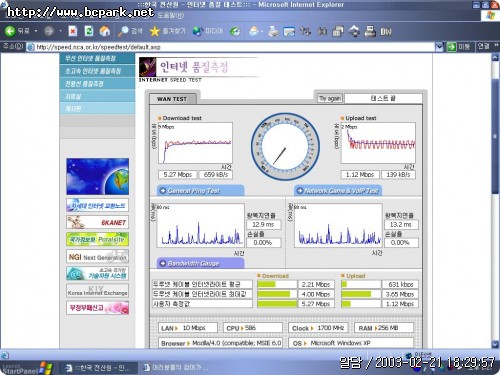The height and width of the screenshot is (375, 500).
Task: Click the 13.2 ms latency value
Action: [401, 225]
